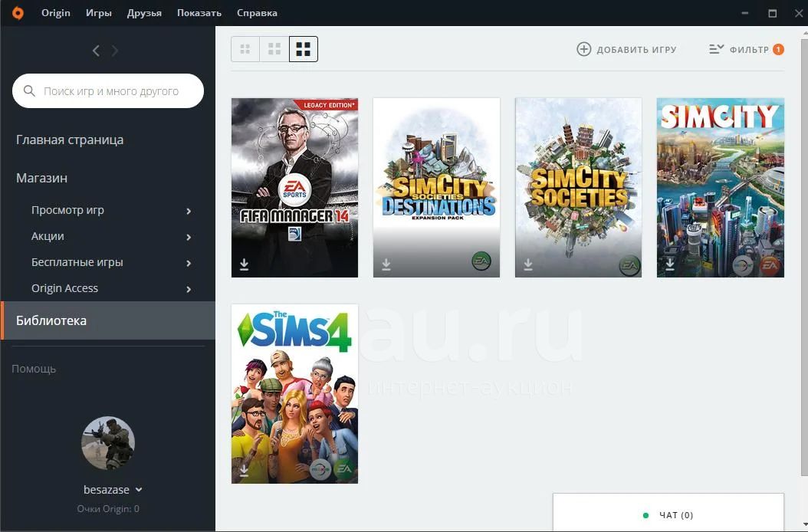Click download arrow on The Sims 4
The height and width of the screenshot is (532, 808).
click(x=245, y=471)
